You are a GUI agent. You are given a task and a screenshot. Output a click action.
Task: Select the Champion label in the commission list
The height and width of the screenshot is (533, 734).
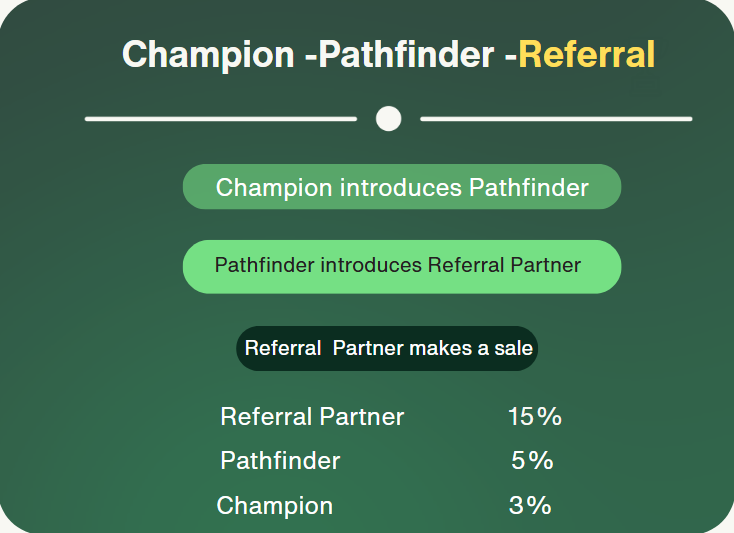(x=275, y=506)
